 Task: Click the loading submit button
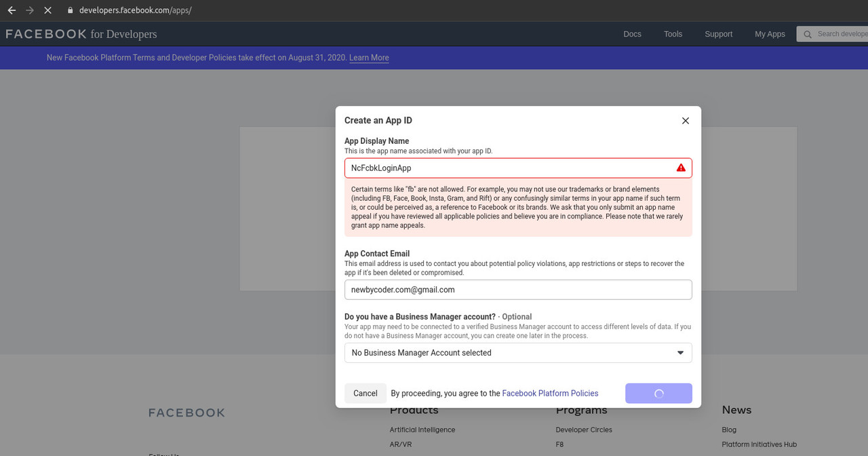pos(658,394)
